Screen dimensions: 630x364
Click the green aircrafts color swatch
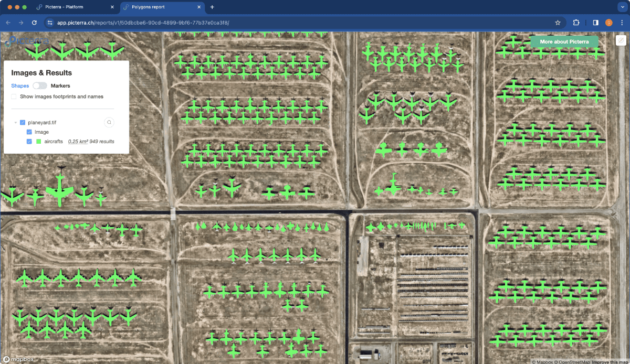click(x=38, y=142)
